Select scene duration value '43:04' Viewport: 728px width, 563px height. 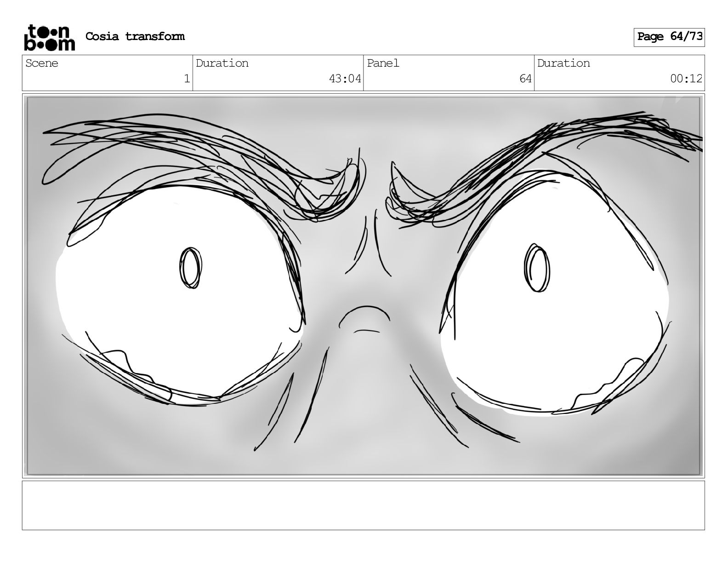click(345, 79)
